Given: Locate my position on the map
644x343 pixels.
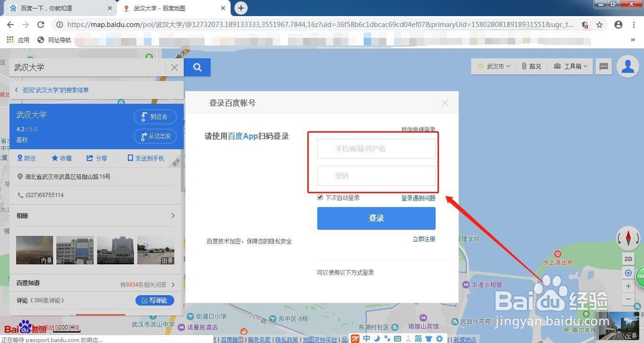Looking at the screenshot, I should (x=628, y=273).
